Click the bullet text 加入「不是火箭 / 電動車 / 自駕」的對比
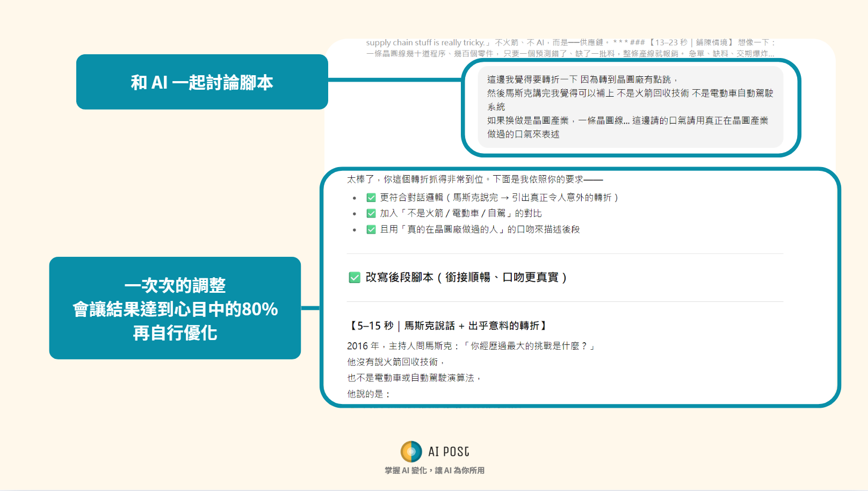The height and width of the screenshot is (491, 868). tap(461, 213)
